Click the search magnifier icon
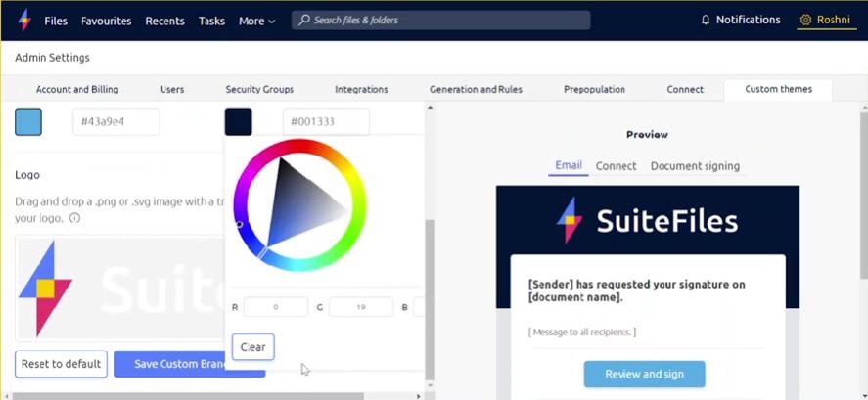This screenshot has width=868, height=400. point(303,21)
